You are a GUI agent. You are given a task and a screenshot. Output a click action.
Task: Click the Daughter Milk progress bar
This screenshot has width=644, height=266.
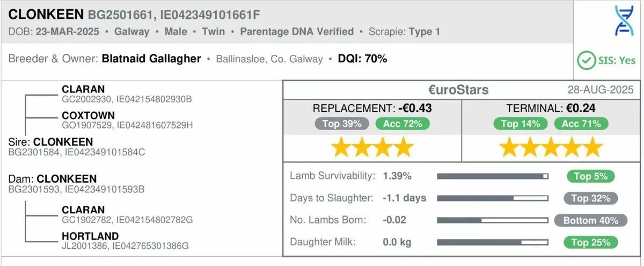click(493, 242)
